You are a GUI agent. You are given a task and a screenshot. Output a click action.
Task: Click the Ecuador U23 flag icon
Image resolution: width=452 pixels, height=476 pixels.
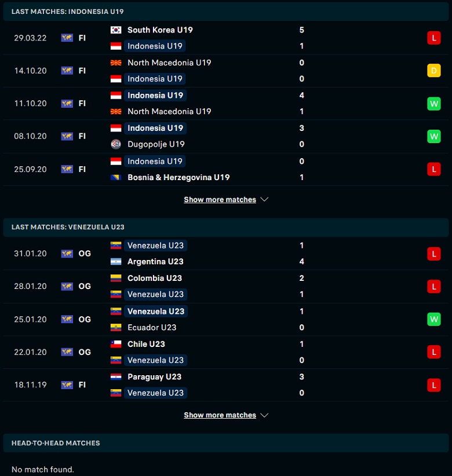116,327
